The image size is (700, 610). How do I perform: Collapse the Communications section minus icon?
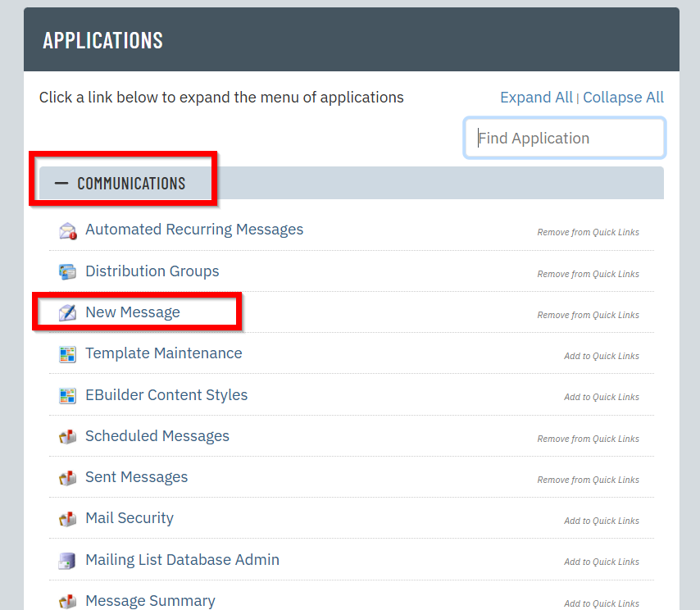[61, 183]
